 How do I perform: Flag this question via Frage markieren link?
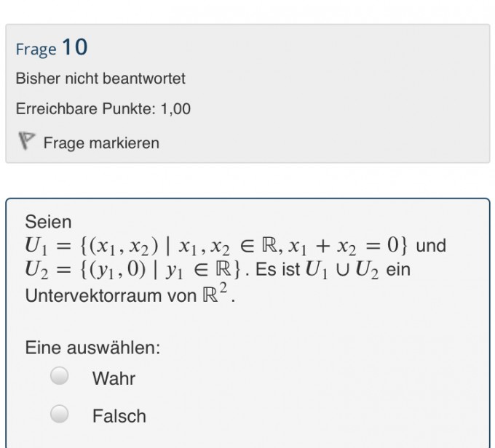tap(101, 143)
